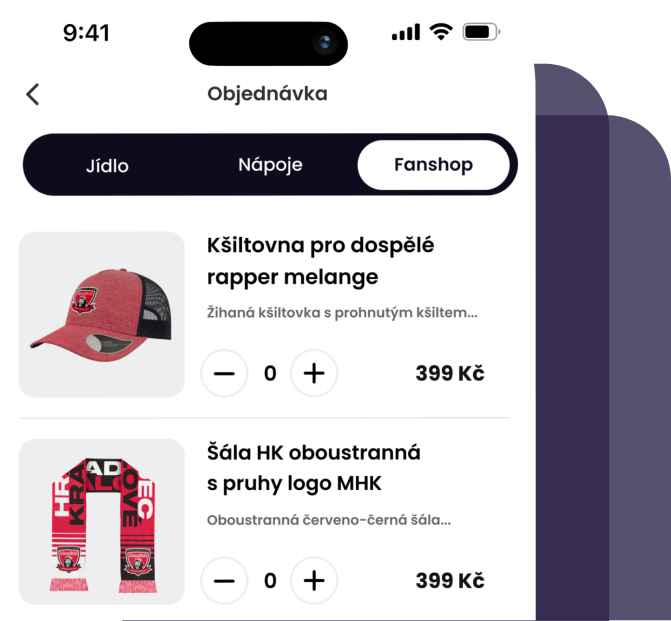Add one Šála HK scarf with plus

click(x=314, y=581)
